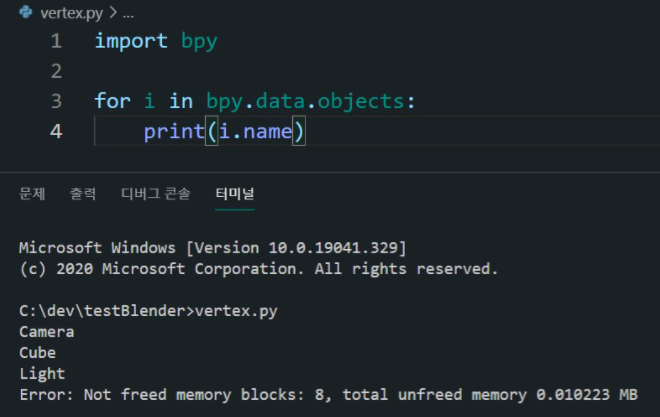The image size is (660, 417).
Task: Click line number 3 in the gutter
Action: [56, 101]
